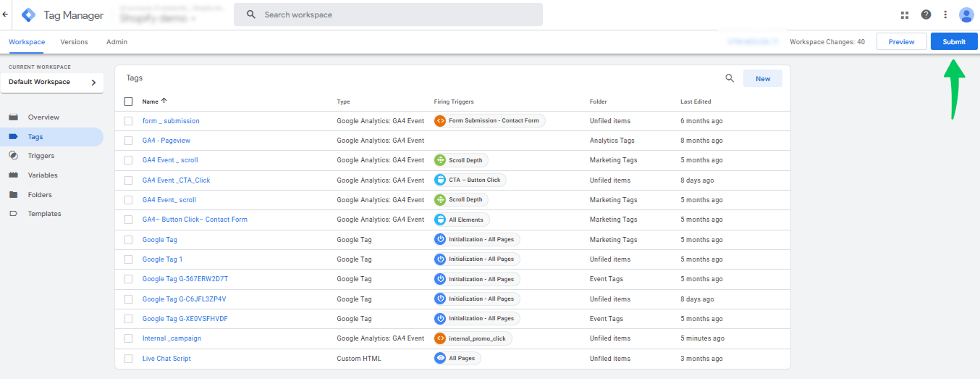Click the magnifier in Search workspace bar
This screenshot has width=980, height=379.
pyautogui.click(x=251, y=14)
